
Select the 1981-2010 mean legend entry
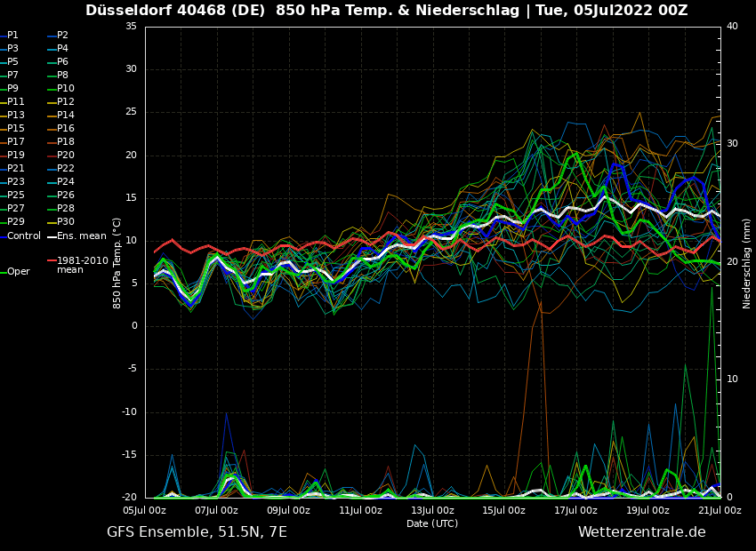tap(81, 265)
